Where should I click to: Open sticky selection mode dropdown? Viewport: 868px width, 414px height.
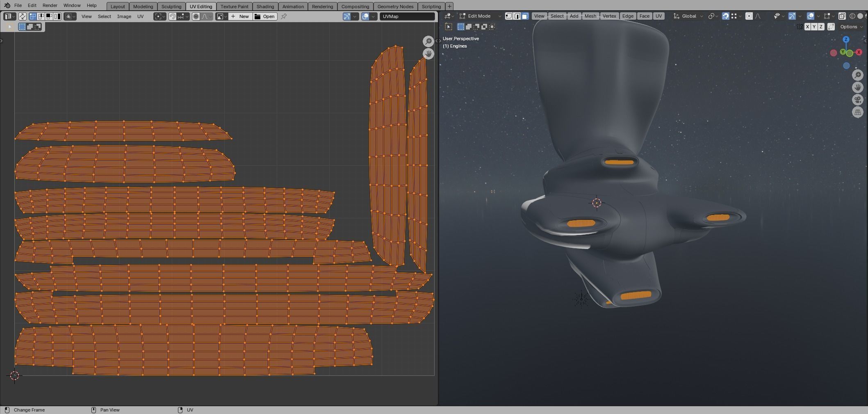tap(70, 16)
